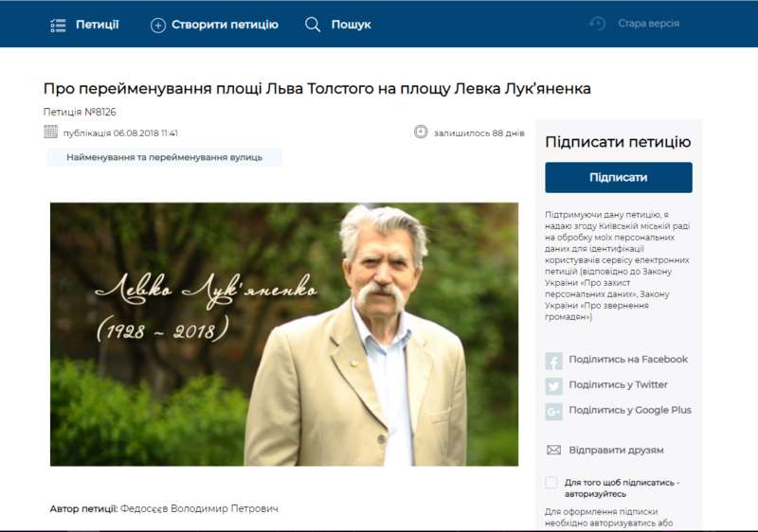Click the Левко Лук'яненко portrait image

pos(284,333)
